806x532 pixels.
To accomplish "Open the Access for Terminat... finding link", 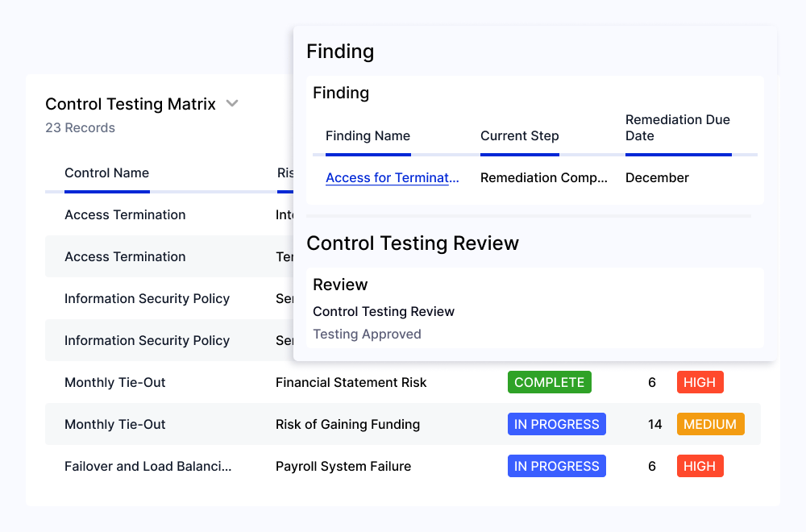I will (393, 178).
